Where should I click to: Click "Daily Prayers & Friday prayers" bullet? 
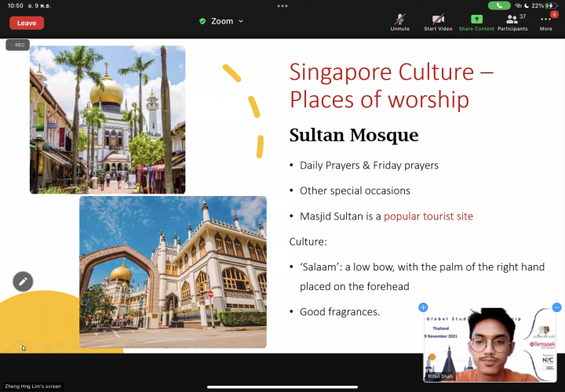click(369, 165)
